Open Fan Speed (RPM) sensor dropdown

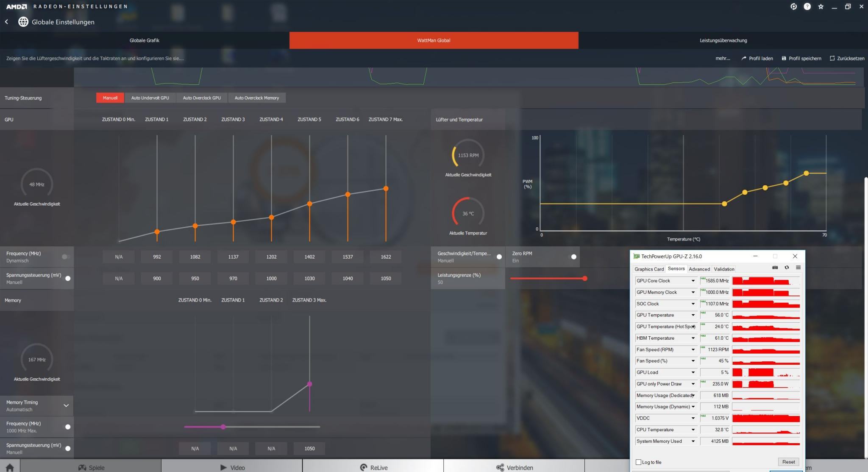coord(693,350)
